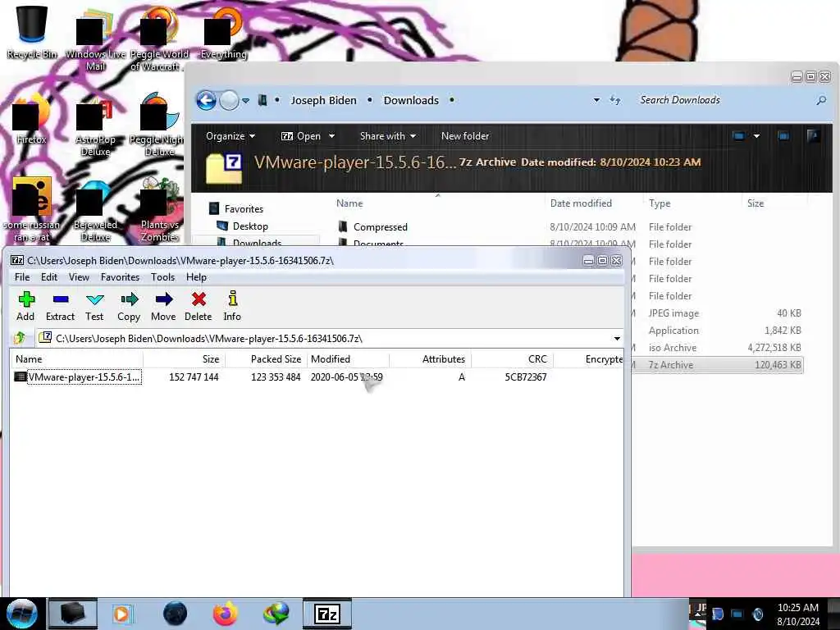Select the JPEG image row in Explorer
The image size is (840, 630).
pyautogui.click(x=717, y=313)
